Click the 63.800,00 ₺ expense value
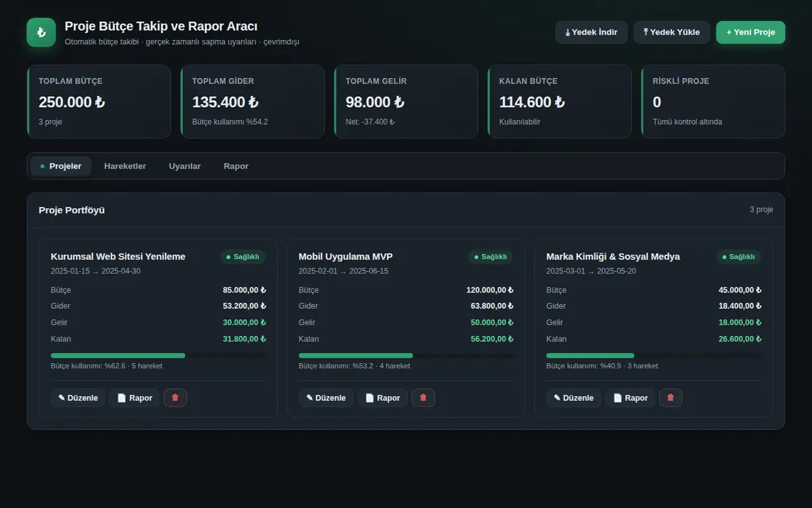Image resolution: width=812 pixels, height=508 pixels. tap(492, 306)
